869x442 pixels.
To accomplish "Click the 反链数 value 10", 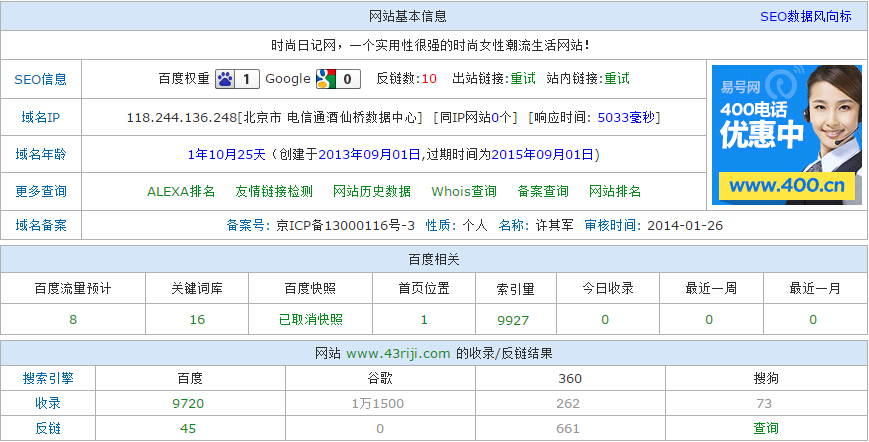I will tap(429, 79).
